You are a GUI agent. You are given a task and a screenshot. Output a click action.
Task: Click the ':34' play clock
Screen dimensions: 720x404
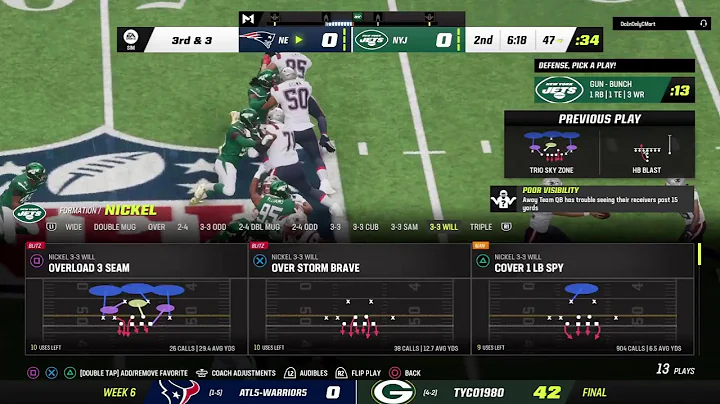[587, 40]
